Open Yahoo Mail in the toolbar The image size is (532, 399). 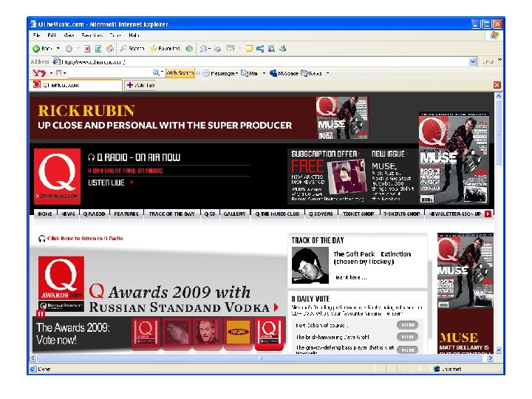coord(250,73)
